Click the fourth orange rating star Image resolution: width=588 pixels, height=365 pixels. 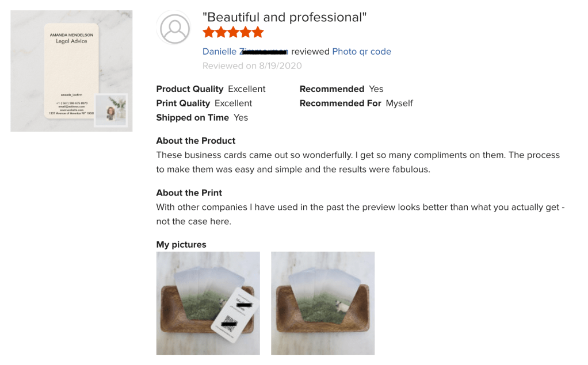pos(246,32)
